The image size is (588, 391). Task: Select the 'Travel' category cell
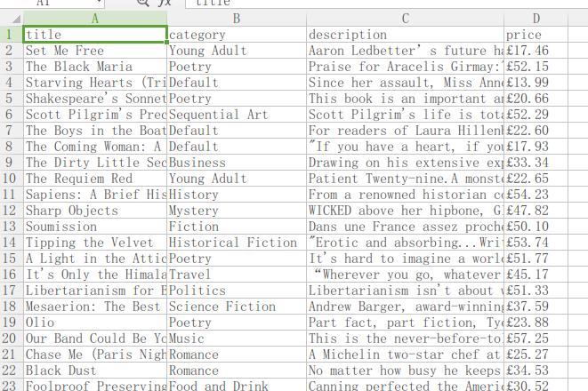coord(237,275)
